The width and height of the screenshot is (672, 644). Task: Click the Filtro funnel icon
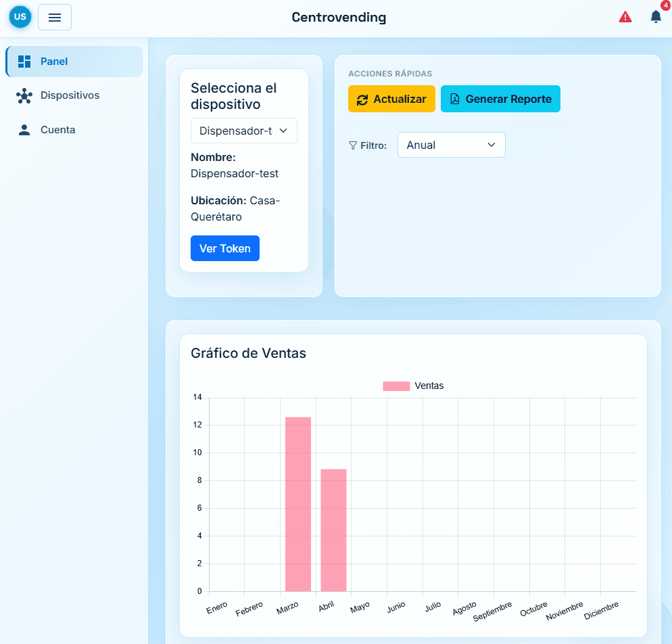pos(353,145)
